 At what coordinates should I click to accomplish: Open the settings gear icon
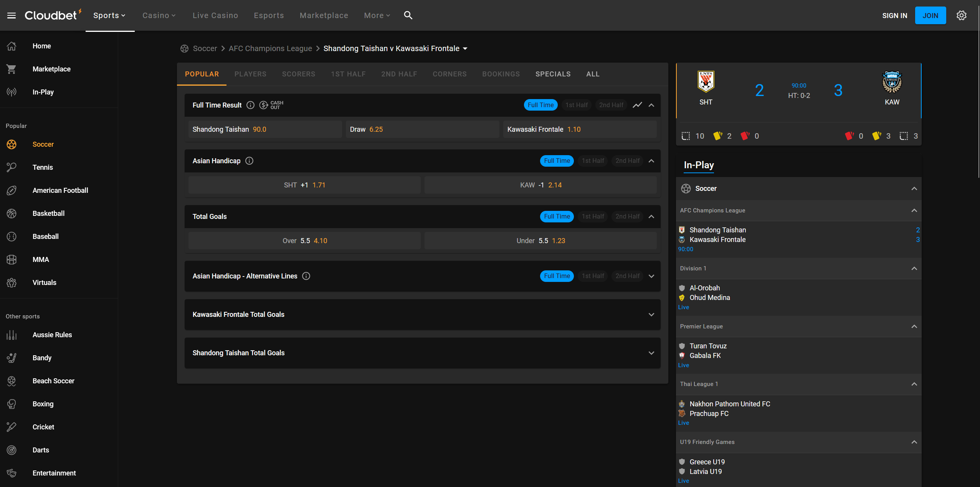coord(961,15)
